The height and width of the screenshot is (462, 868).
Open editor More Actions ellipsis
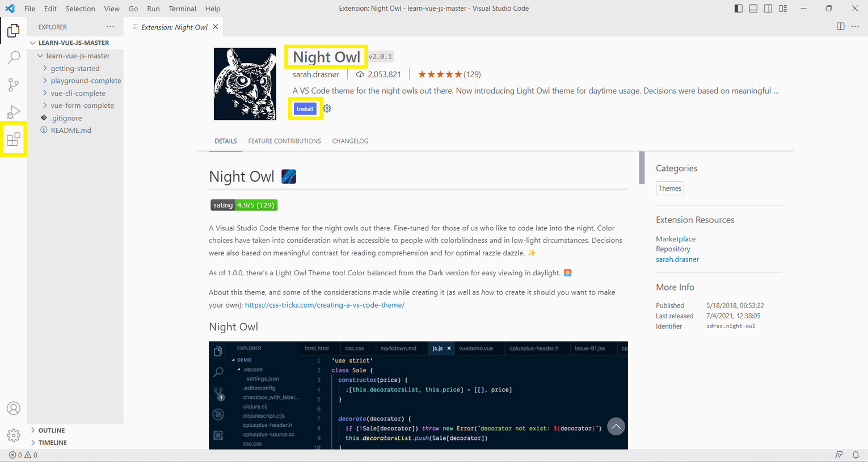pos(855,27)
